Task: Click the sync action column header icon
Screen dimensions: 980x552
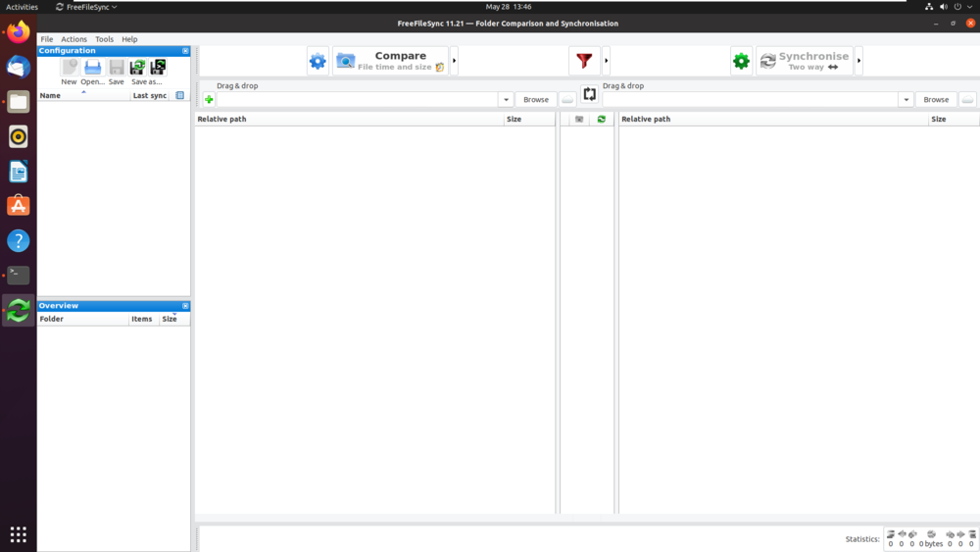Action: tap(602, 119)
